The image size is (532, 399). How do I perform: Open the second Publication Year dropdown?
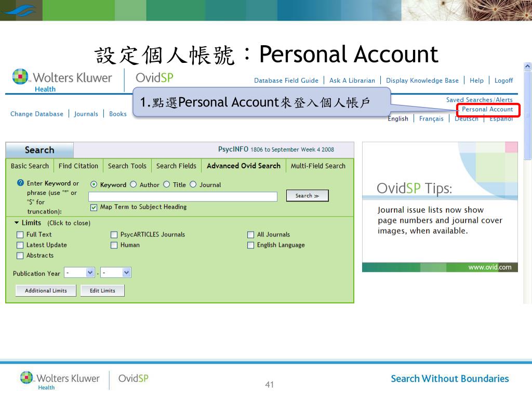[x=116, y=272]
